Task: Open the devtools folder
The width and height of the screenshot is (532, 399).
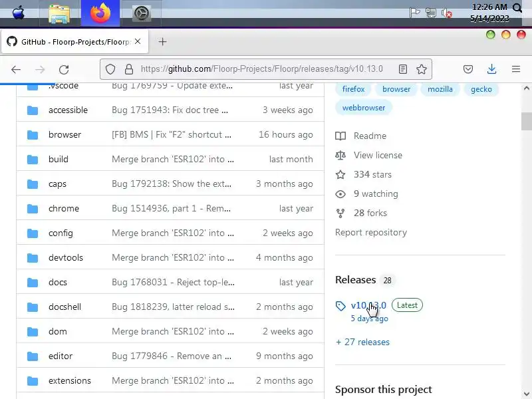Action: click(66, 257)
